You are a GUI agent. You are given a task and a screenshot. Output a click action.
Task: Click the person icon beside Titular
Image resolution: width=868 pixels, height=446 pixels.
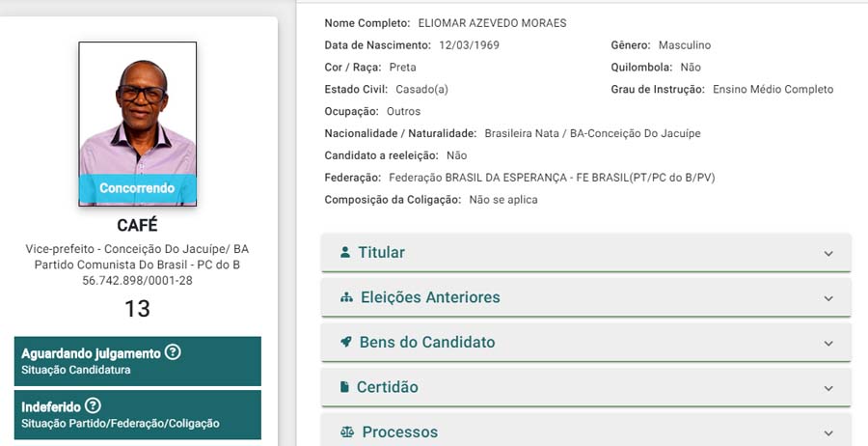345,252
